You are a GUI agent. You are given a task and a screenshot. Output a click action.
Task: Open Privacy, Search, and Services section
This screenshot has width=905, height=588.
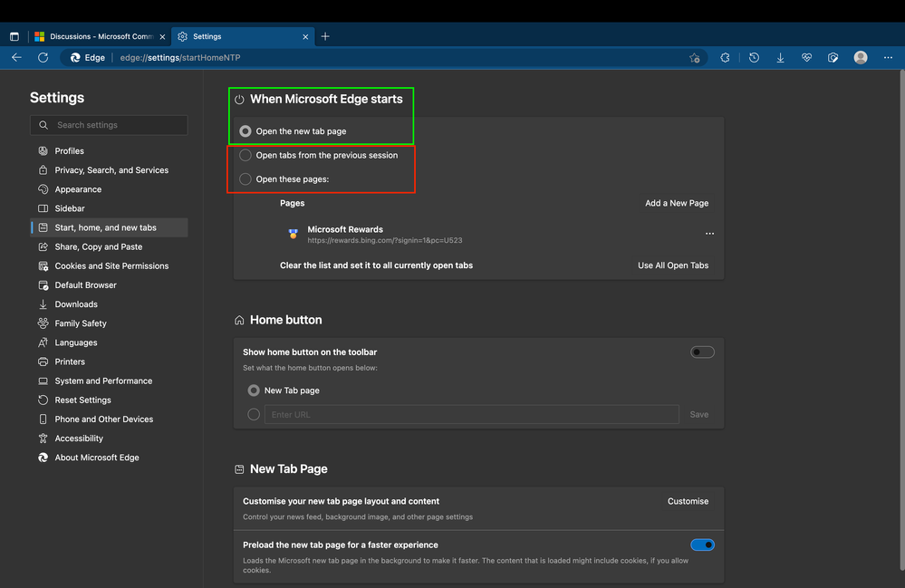(109, 170)
